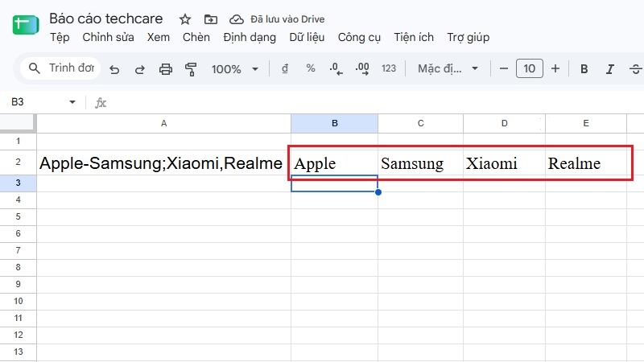Select column D header
Screen dimensions: 644x362
pyautogui.click(x=505, y=124)
